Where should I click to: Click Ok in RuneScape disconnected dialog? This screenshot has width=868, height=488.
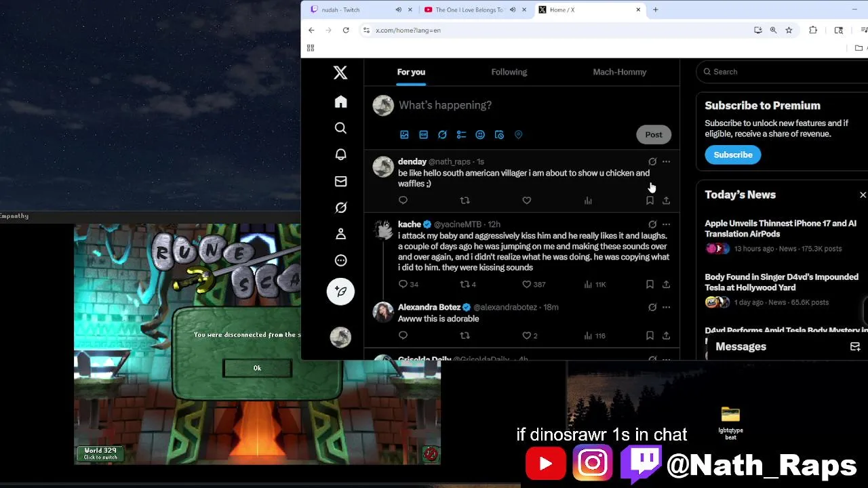click(x=257, y=368)
